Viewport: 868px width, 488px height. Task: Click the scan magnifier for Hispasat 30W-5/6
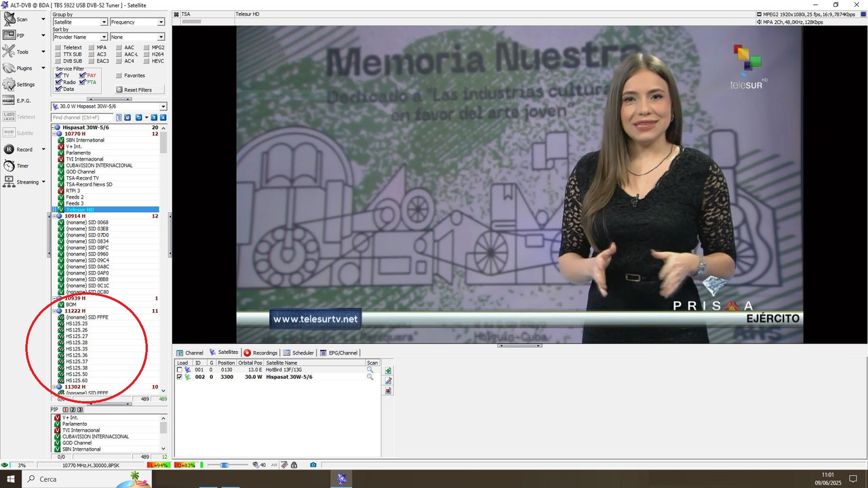[x=370, y=377]
